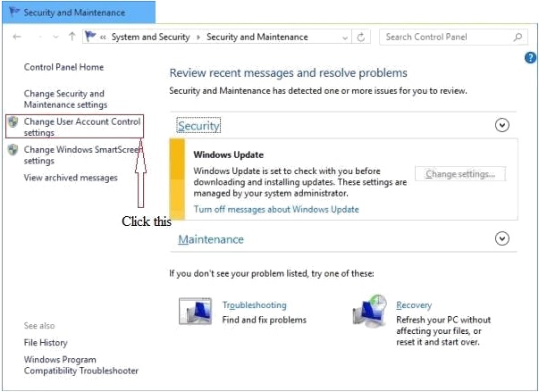The image size is (539, 392).
Task: Click the search magnifier icon
Action: (x=518, y=38)
